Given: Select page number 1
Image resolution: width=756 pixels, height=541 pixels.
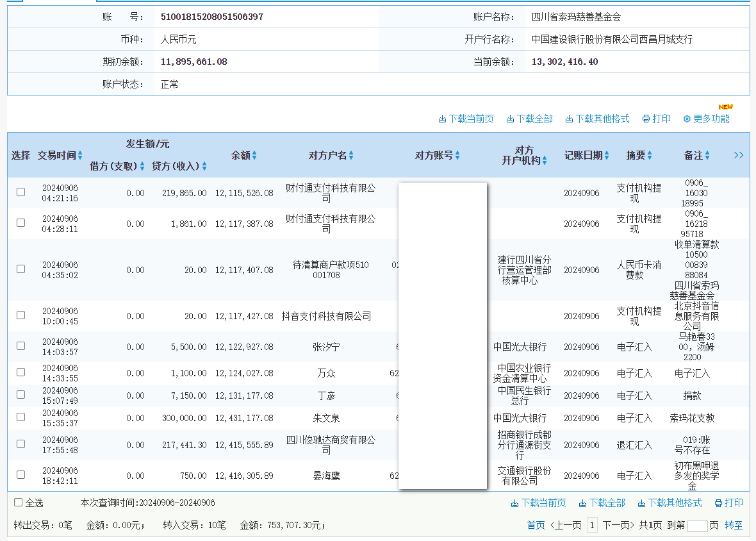Looking at the screenshot, I should 592,525.
